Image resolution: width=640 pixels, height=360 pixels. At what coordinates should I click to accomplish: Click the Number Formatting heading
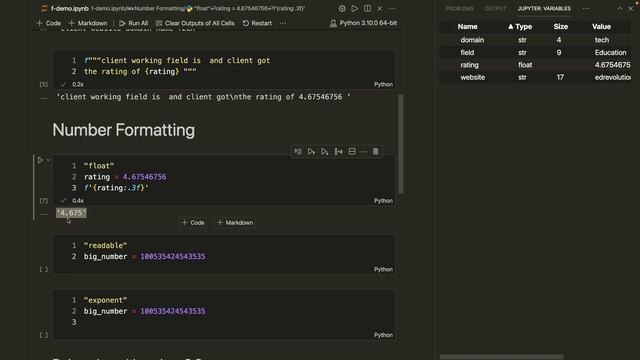pyautogui.click(x=123, y=130)
